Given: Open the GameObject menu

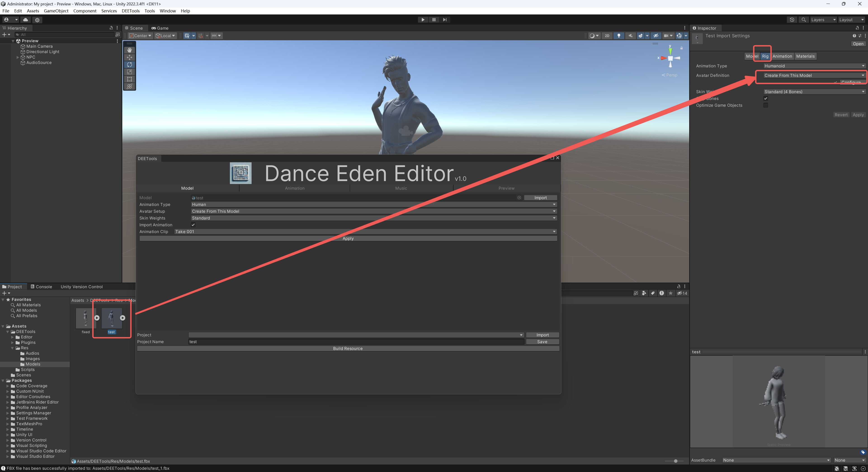Looking at the screenshot, I should pos(56,11).
